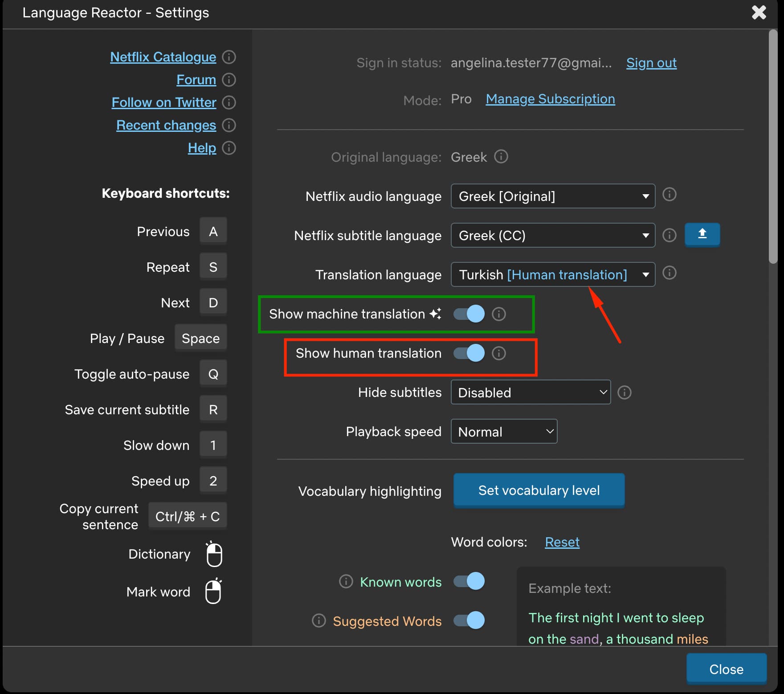Click the upload subtitle file icon button

click(x=702, y=234)
